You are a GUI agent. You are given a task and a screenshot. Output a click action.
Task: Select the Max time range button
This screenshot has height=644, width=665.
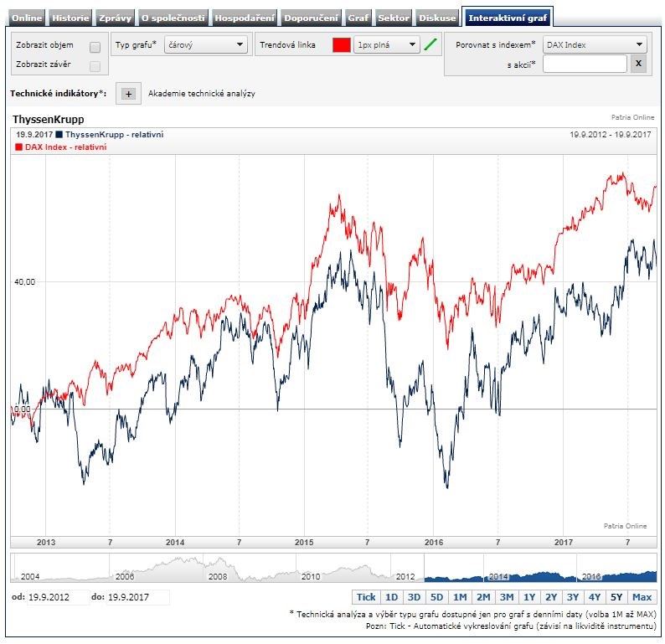point(642,597)
